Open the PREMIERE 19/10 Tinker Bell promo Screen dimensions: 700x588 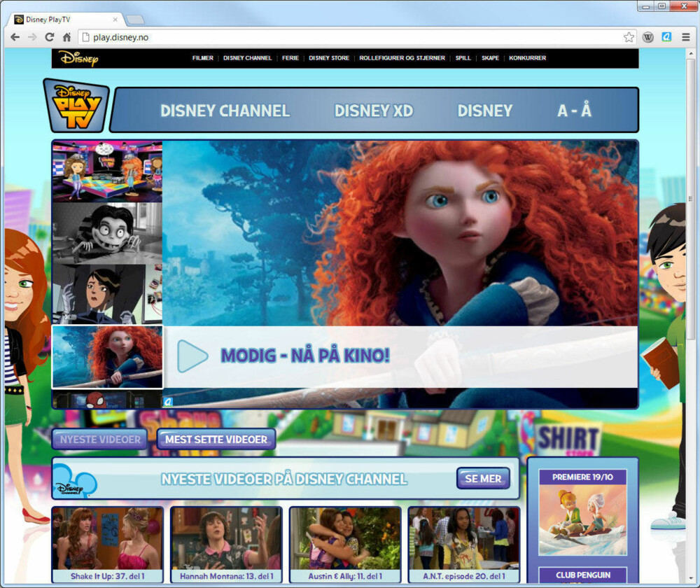(x=582, y=512)
